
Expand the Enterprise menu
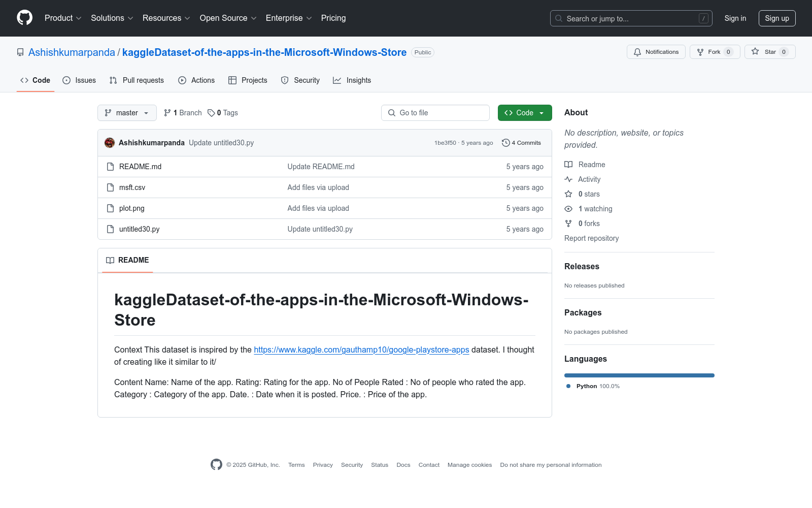[x=289, y=18]
